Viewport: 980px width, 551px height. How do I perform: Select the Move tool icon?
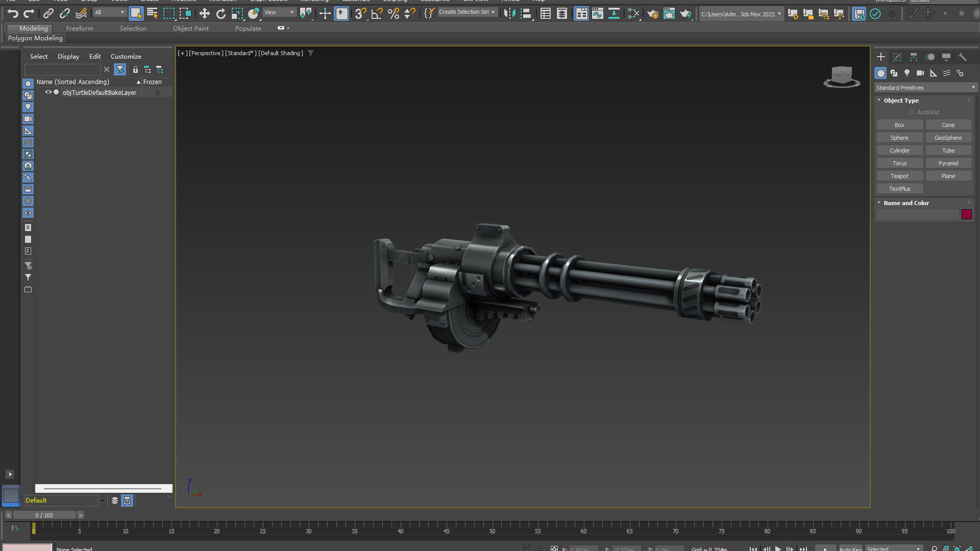click(x=204, y=14)
